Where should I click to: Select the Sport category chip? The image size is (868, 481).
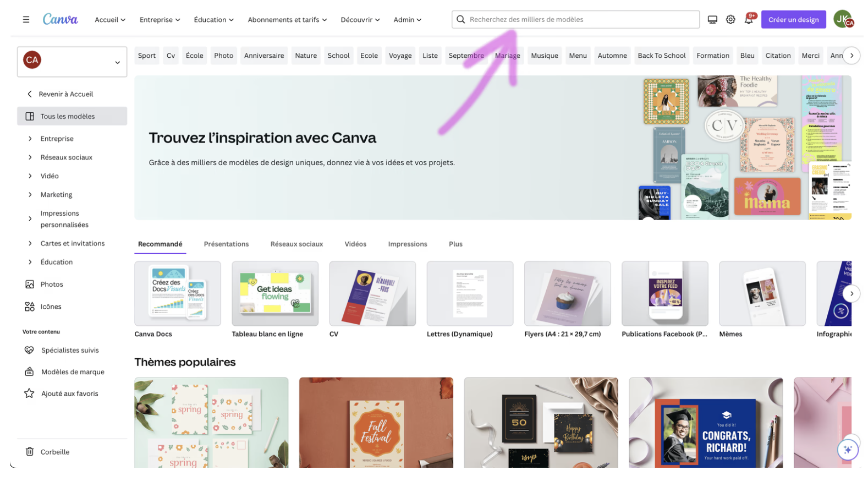147,56
